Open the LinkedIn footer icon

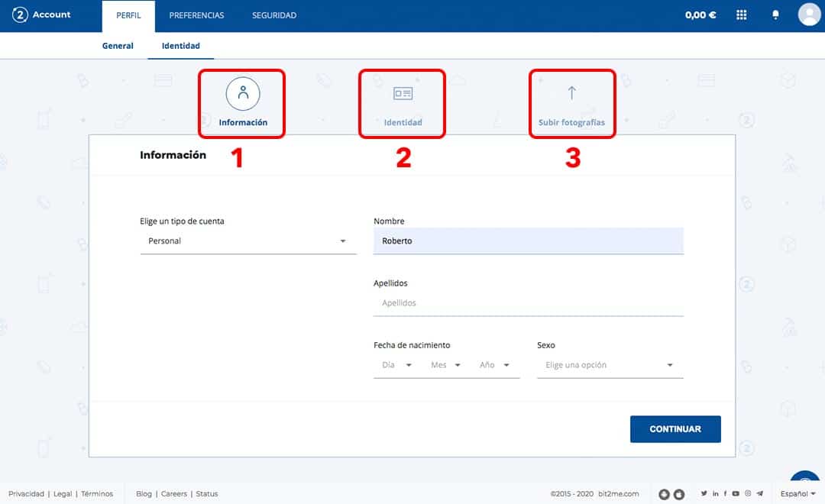716,493
